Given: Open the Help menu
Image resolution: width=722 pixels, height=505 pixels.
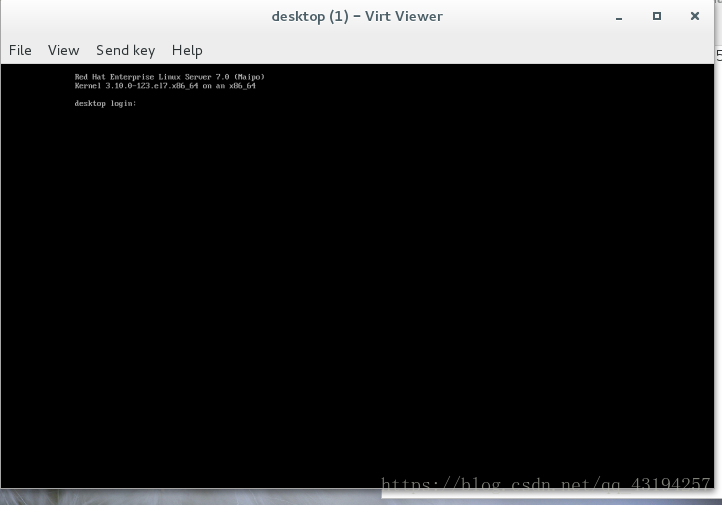Looking at the screenshot, I should point(187,51).
